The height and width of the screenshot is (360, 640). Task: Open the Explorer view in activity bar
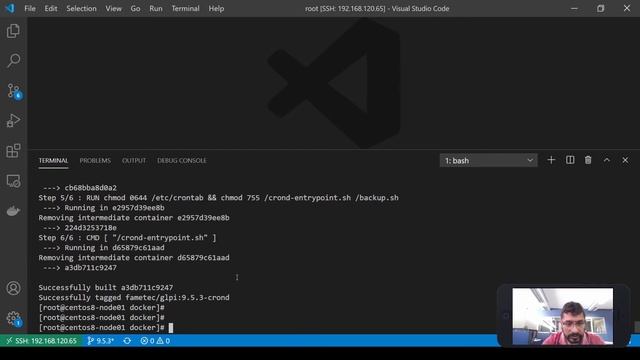click(13, 31)
